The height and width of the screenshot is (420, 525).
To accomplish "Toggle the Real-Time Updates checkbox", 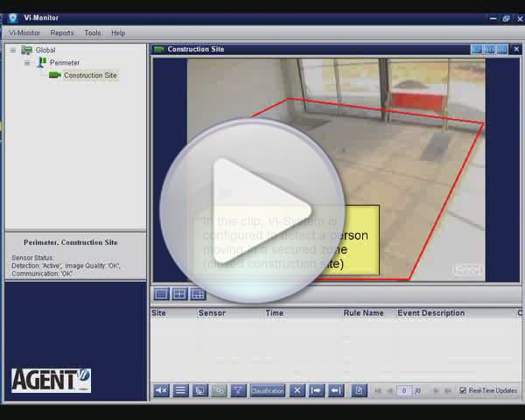I will 463,390.
